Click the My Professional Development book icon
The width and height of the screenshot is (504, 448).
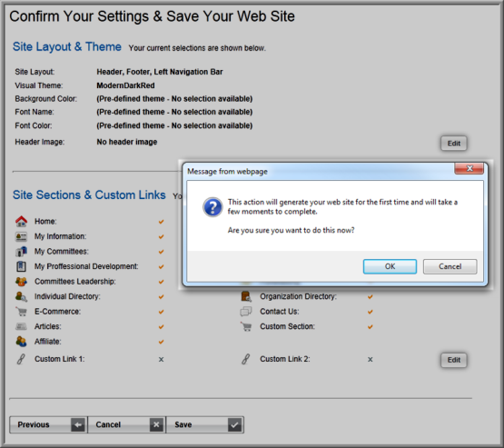(x=21, y=266)
